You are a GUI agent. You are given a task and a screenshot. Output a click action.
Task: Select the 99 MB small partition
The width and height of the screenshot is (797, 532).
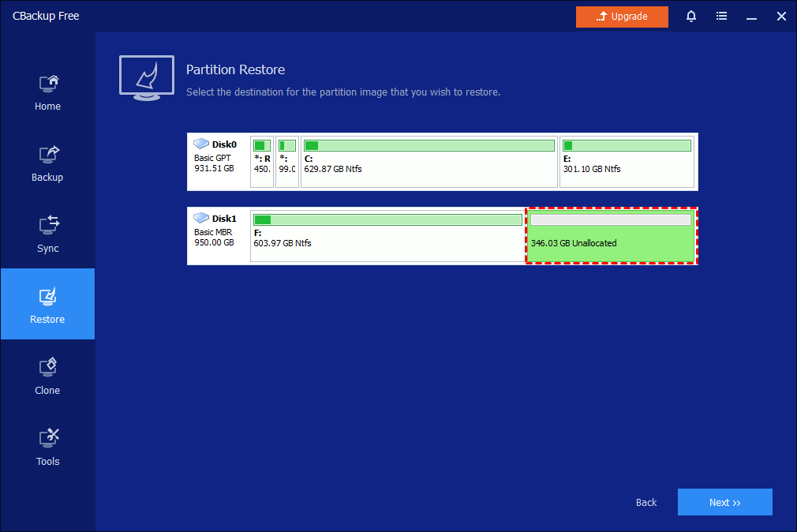[287, 162]
